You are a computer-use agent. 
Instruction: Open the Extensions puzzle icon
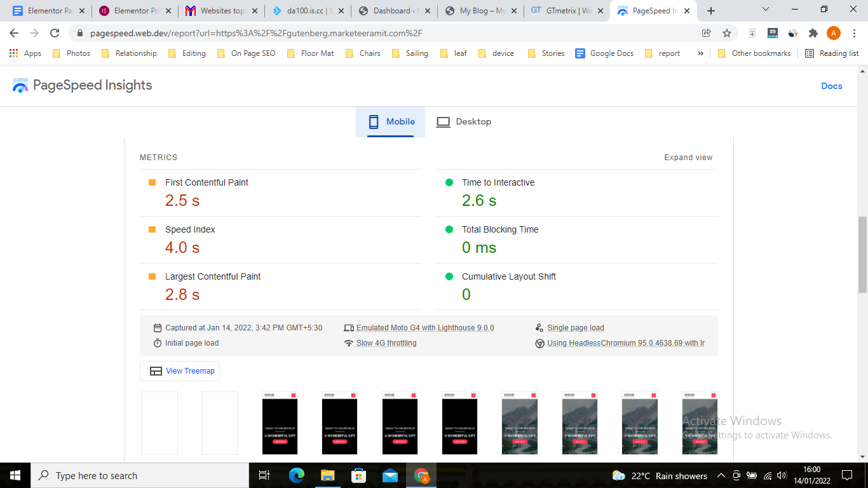click(x=813, y=33)
